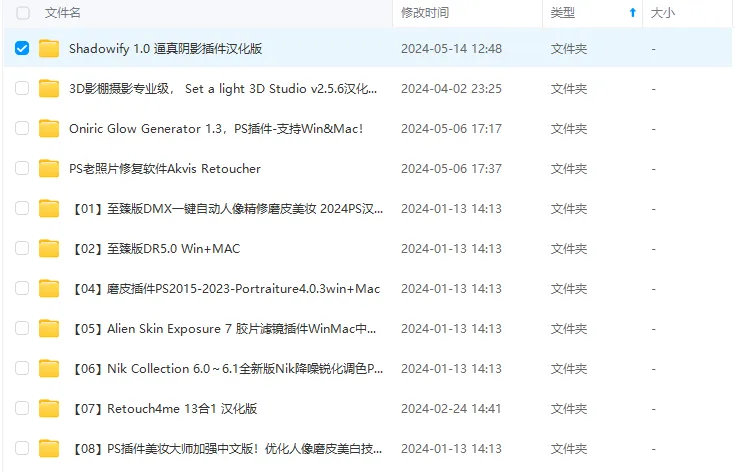The image size is (735, 472).
Task: Open 【05】Alien Skin Exposure 7 folder name
Action: [224, 329]
